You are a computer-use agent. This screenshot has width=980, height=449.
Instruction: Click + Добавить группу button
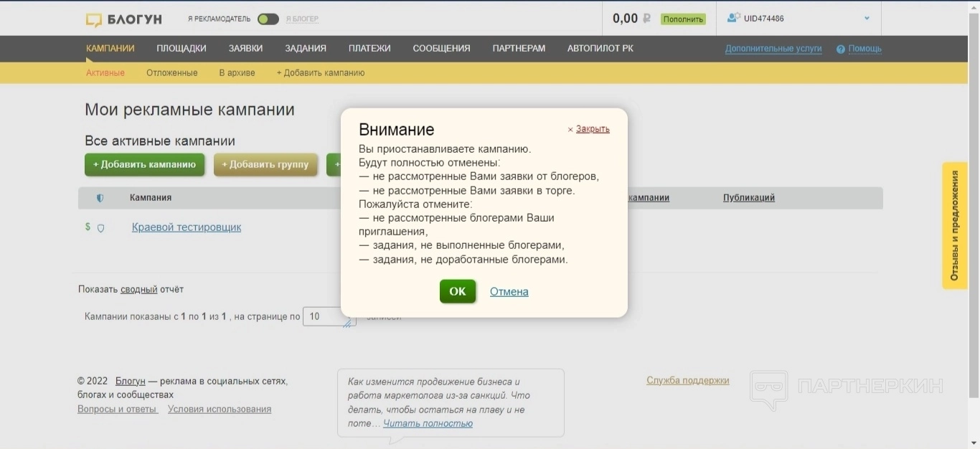[x=265, y=165]
